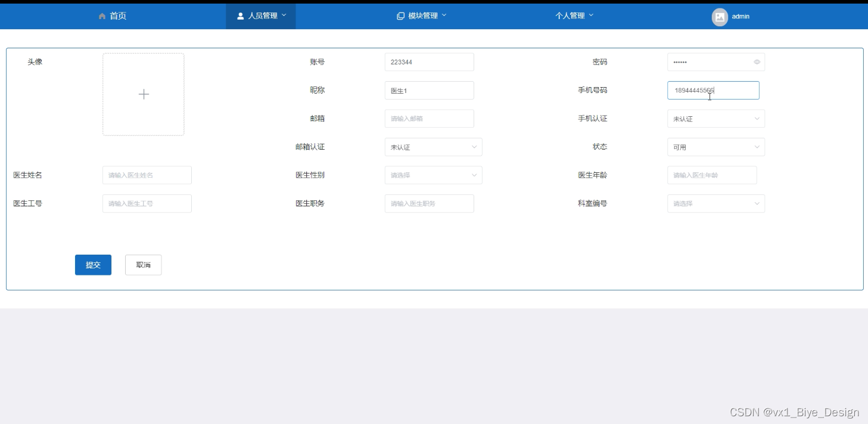Screen dimensions: 868x424
Task: Click the 邮箱认证 label text
Action: point(310,147)
